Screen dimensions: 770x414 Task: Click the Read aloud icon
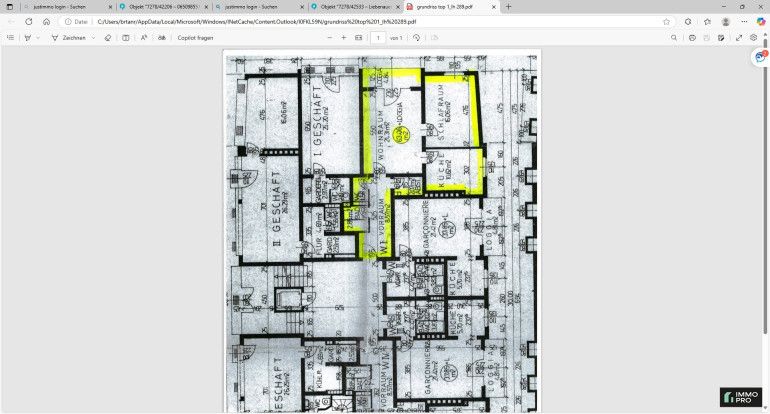[144, 37]
